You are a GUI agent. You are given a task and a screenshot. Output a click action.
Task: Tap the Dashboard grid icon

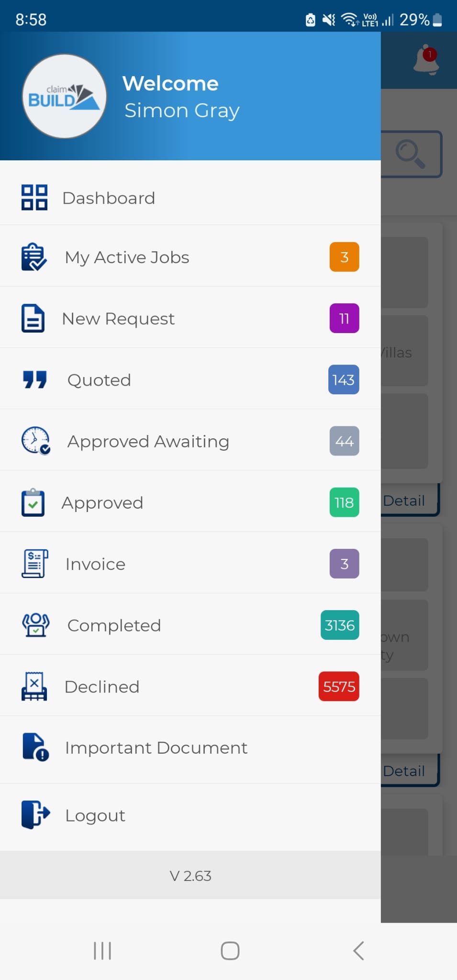(x=34, y=198)
